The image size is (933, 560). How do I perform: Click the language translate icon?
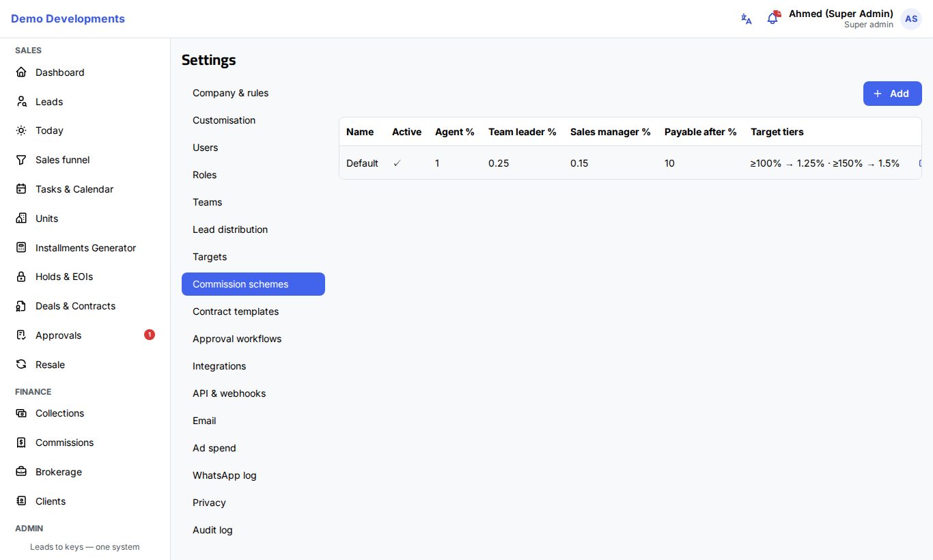747,19
